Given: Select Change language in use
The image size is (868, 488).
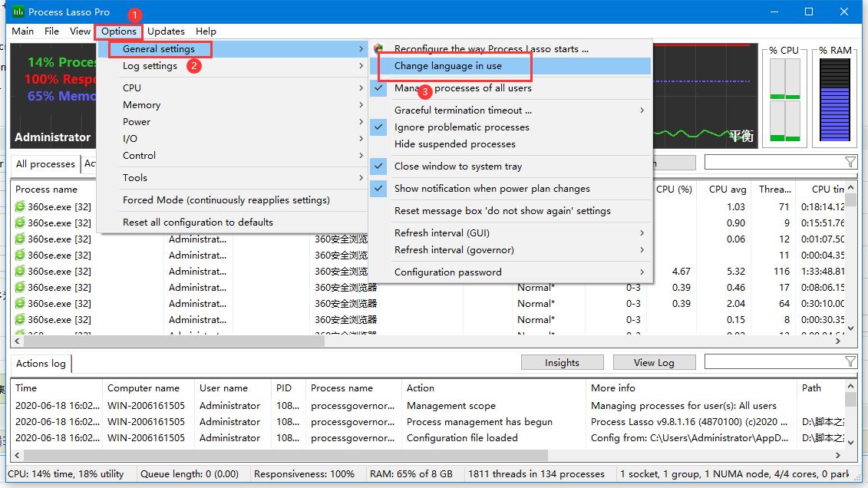Looking at the screenshot, I should click(511, 66).
